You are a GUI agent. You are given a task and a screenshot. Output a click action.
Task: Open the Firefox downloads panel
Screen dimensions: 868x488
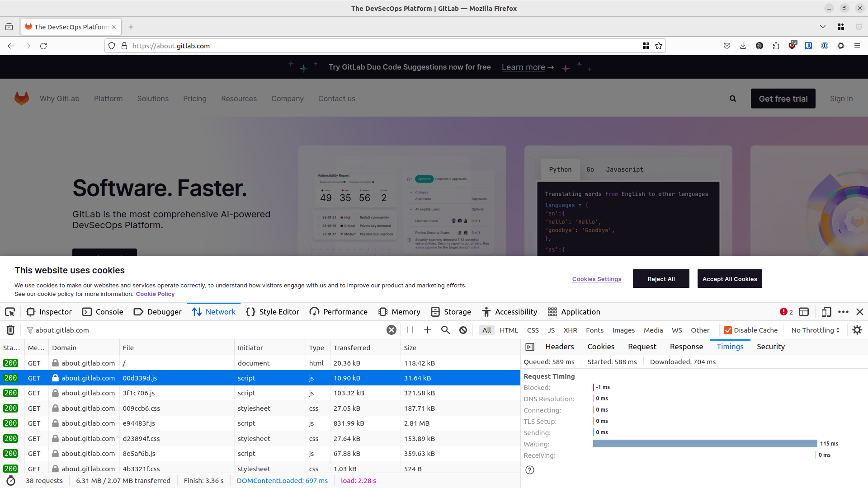(x=743, y=46)
